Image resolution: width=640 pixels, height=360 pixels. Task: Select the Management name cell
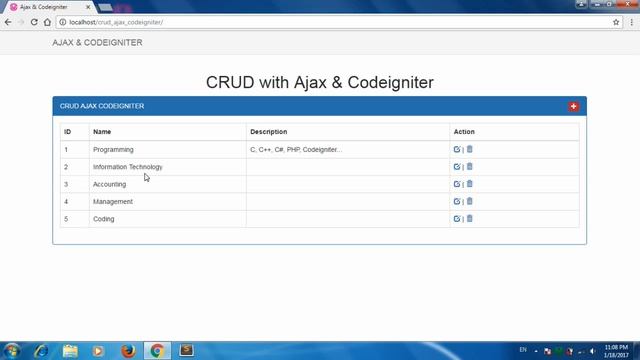tap(168, 202)
